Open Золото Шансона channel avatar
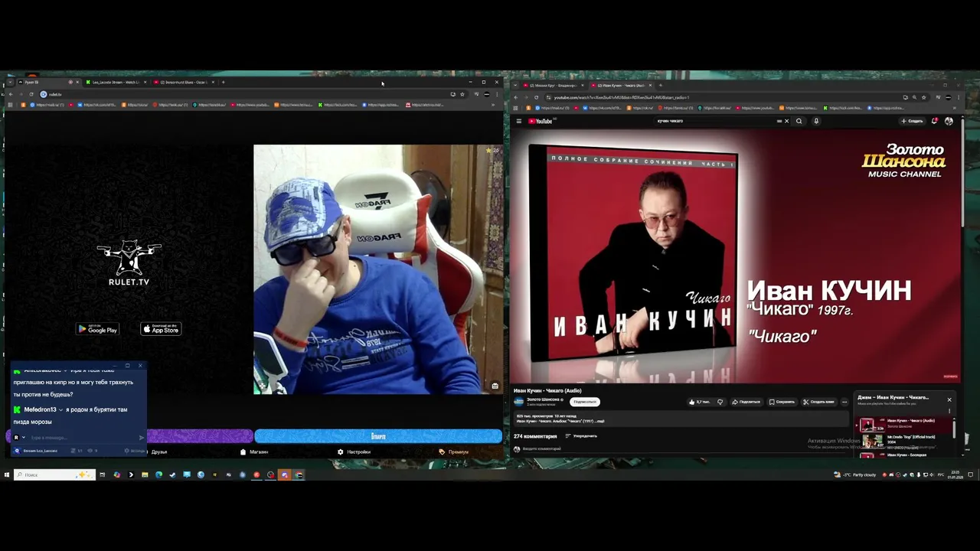 (x=518, y=402)
